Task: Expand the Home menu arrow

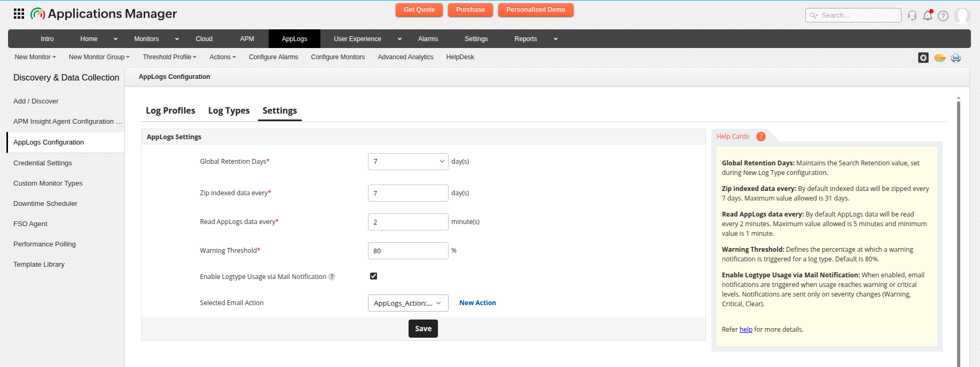Action: coord(115,39)
